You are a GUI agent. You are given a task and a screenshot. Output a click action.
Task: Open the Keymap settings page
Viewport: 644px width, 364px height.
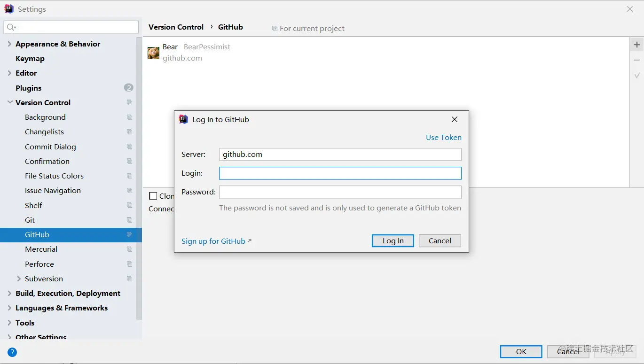[x=30, y=58]
